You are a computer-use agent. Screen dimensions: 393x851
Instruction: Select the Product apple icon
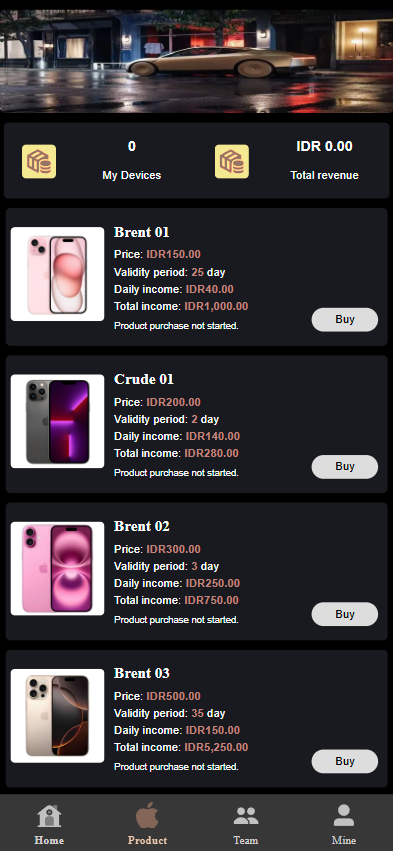(147, 816)
